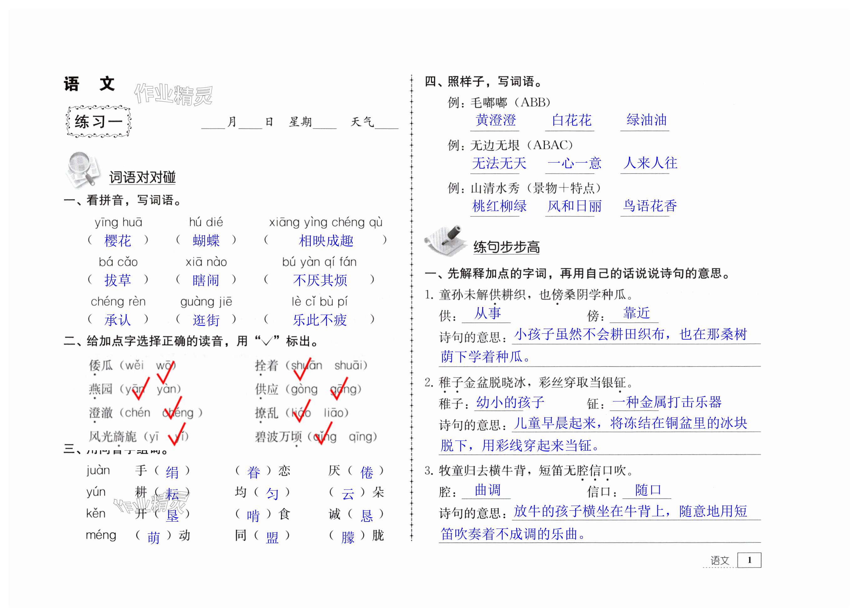Click the answer 恳 after 诚
The height and width of the screenshot is (616, 858).
point(367,516)
